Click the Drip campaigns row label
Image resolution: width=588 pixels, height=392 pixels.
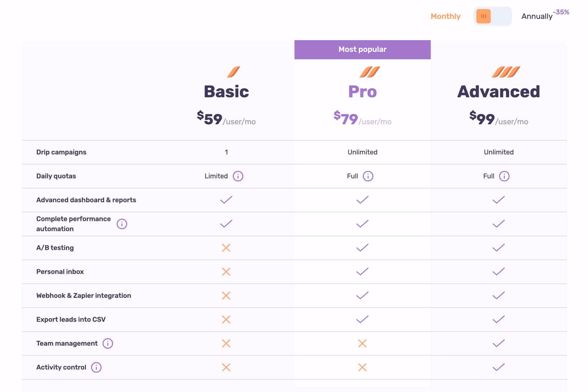tap(61, 152)
